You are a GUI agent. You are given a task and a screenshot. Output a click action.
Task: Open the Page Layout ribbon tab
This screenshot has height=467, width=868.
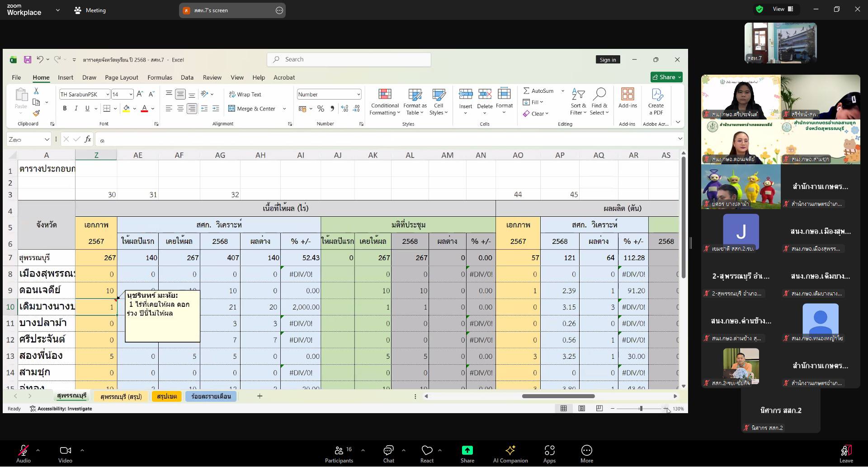(x=121, y=77)
